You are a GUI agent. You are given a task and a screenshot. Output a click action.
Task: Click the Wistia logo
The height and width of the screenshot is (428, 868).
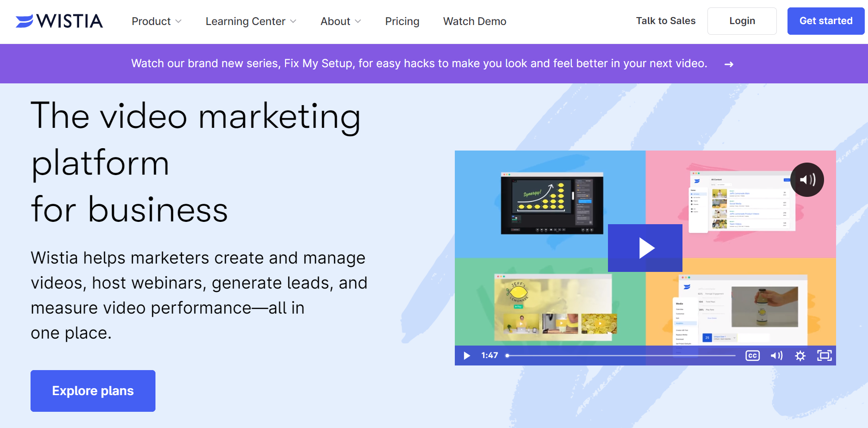point(59,21)
